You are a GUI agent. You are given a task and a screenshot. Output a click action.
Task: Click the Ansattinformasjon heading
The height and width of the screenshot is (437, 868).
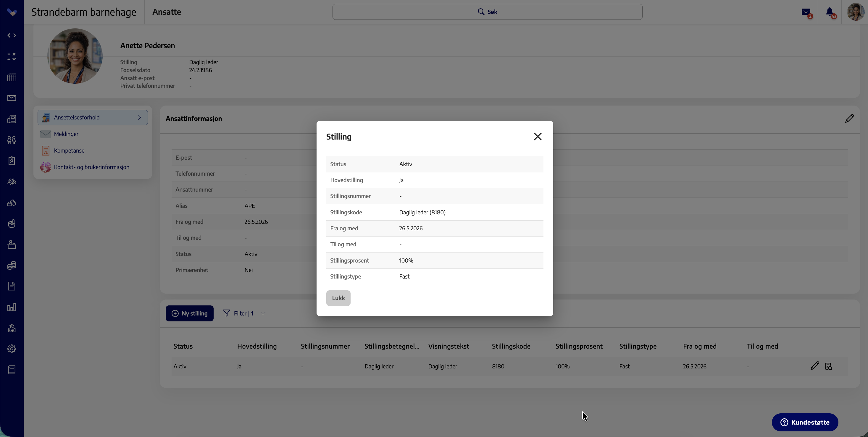(194, 119)
